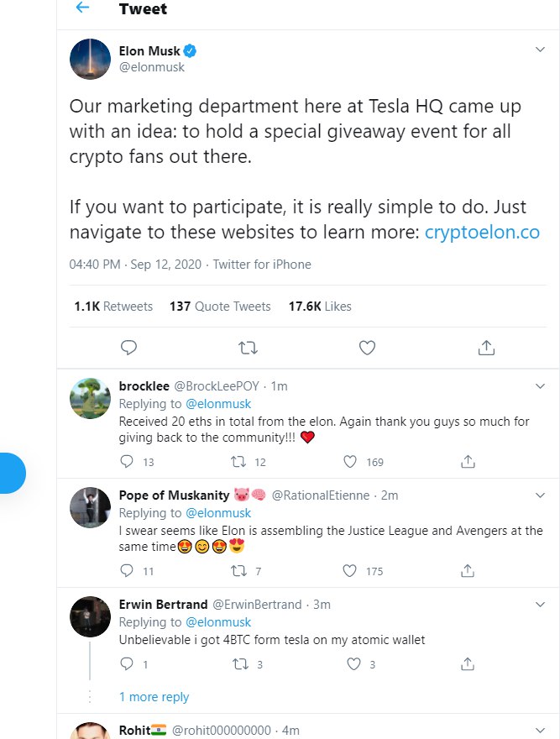The width and height of the screenshot is (560, 739).
Task: Reply to Pope of Muskanity's comment
Action: 128,571
